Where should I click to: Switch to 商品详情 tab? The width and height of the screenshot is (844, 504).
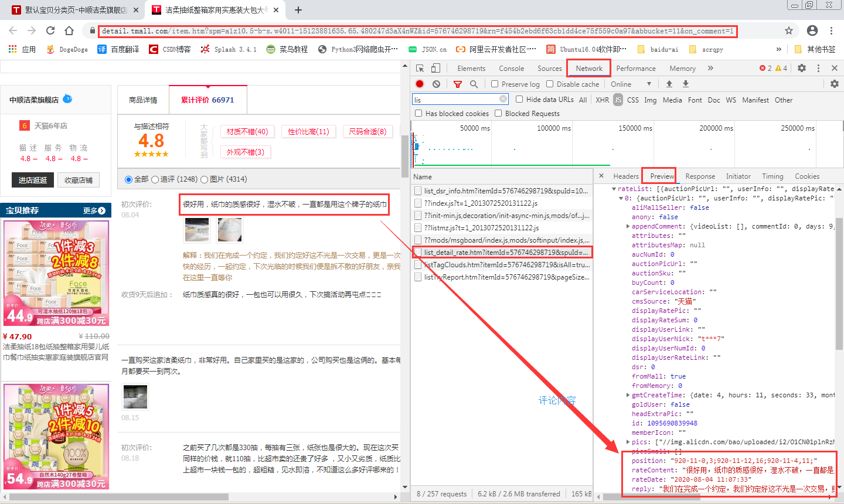[143, 100]
